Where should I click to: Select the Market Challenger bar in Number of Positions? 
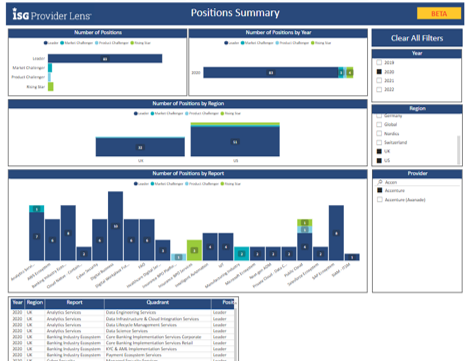tap(50, 68)
